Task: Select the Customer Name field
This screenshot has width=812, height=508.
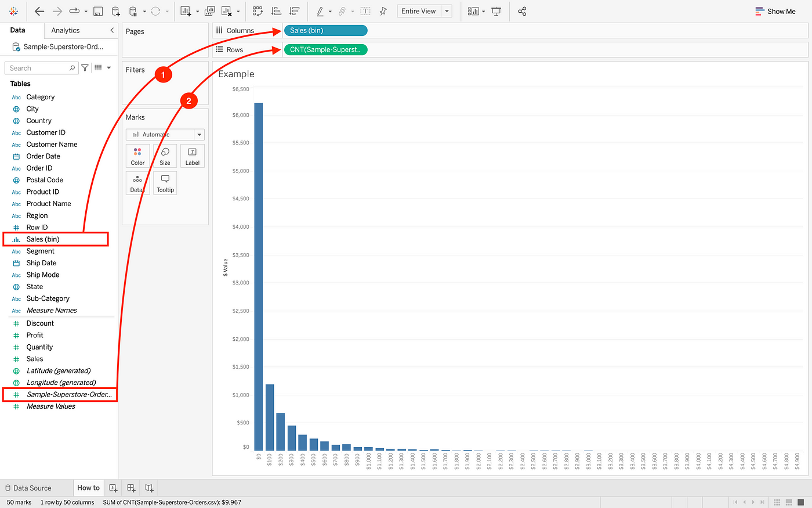Action: tap(52, 145)
